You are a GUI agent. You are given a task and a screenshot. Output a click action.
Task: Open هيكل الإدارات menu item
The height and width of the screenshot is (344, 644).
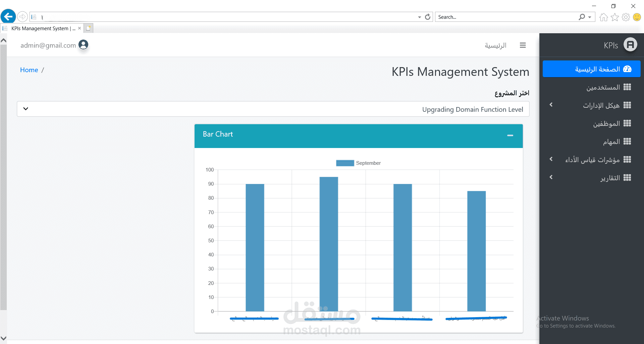pos(592,105)
